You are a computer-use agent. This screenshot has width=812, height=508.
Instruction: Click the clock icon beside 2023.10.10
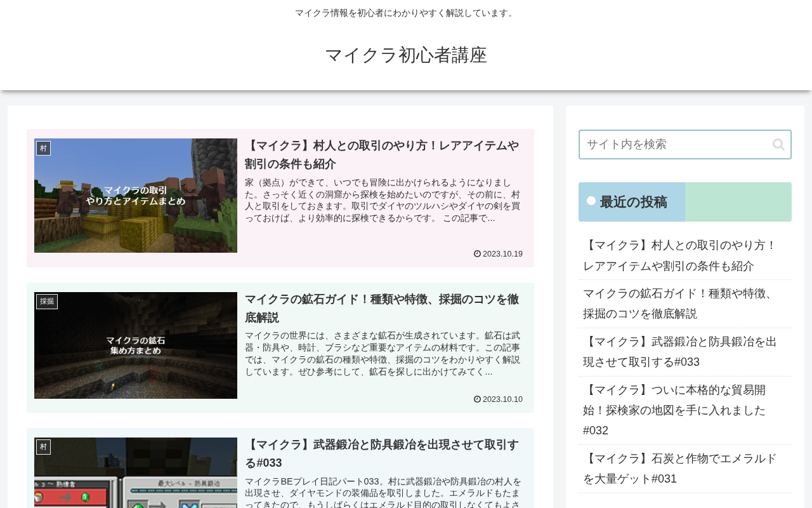(x=477, y=399)
